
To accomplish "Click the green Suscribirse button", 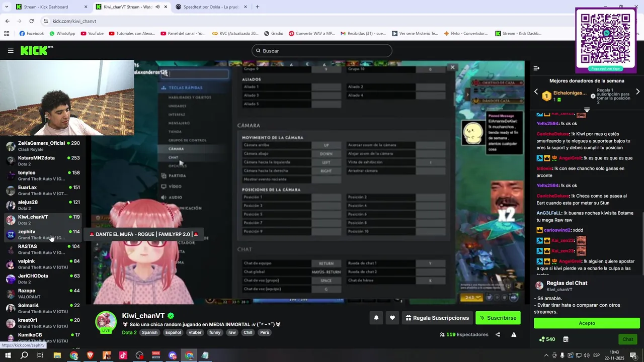I will coord(498,318).
